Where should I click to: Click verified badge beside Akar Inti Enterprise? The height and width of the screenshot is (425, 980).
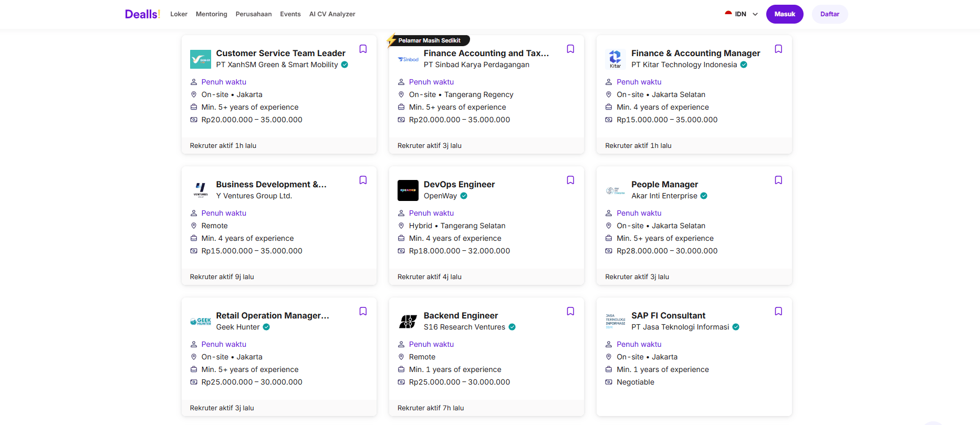(704, 196)
